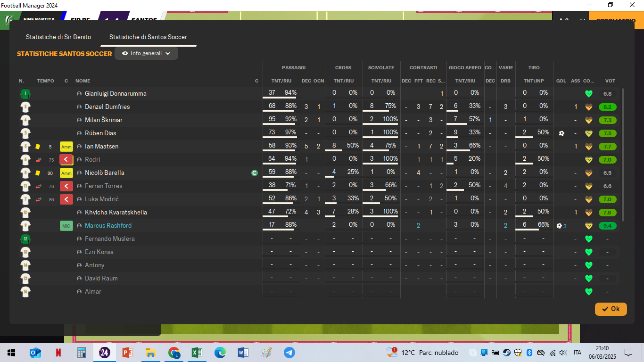Click the person icon beside Denzel Dumfries
The height and width of the screenshot is (362, 644).
(x=79, y=107)
